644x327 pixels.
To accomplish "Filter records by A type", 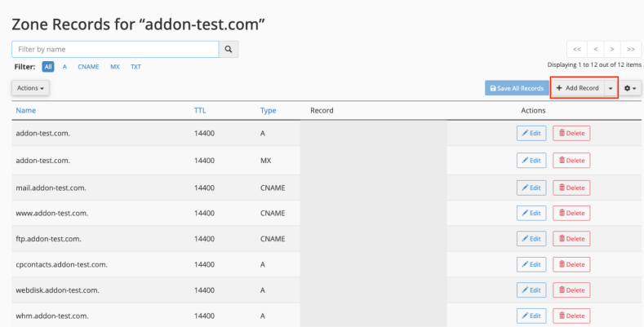I will (64, 67).
